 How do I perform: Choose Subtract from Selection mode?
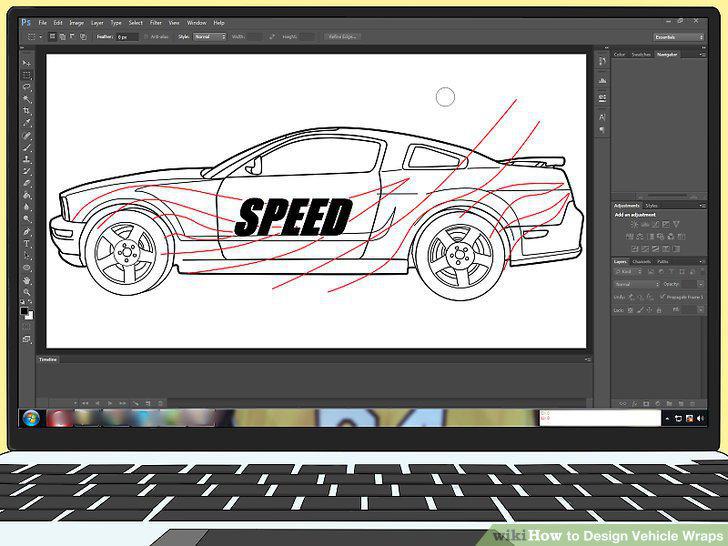pos(73,36)
